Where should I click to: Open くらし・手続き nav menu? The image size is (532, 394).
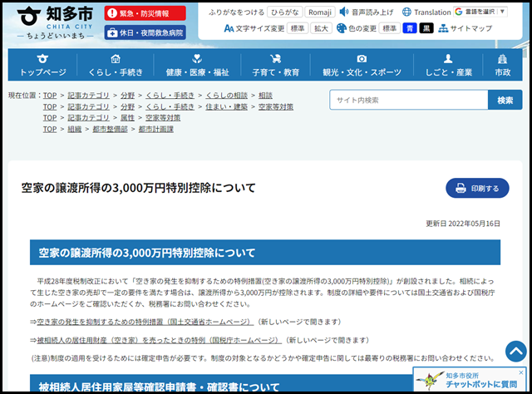116,65
